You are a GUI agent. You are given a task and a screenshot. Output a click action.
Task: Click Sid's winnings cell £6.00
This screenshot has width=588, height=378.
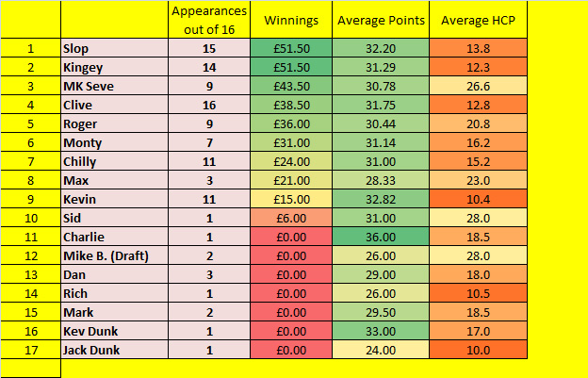(x=291, y=218)
